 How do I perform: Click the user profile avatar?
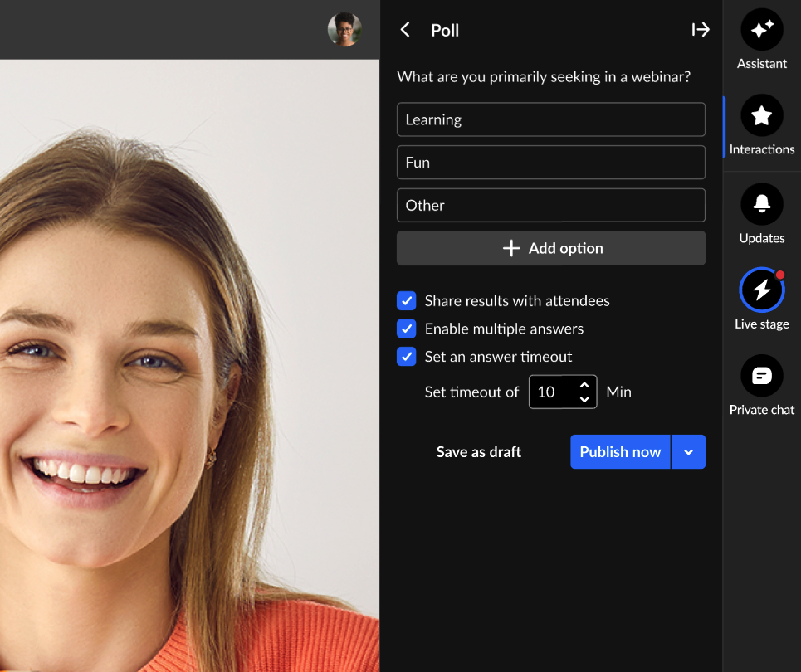click(x=344, y=30)
